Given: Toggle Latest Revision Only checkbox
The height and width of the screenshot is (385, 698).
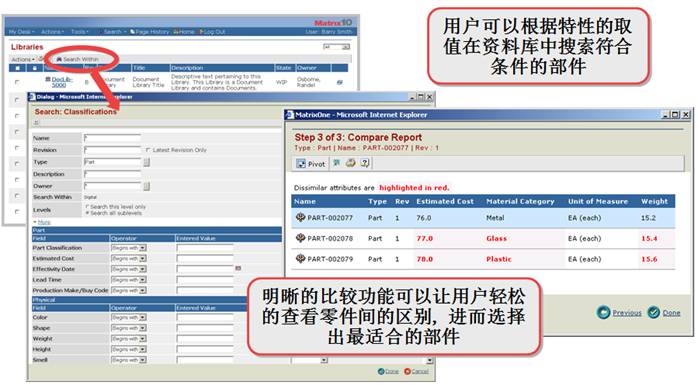Looking at the screenshot, I should point(148,150).
